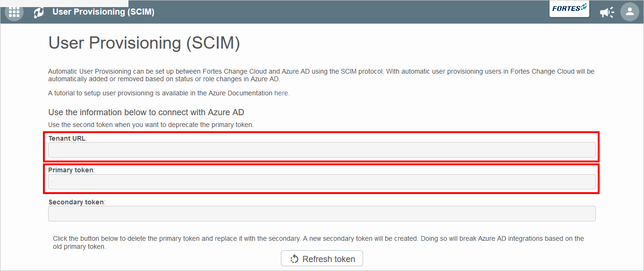Click the SCIM sync icon in header
Viewport: 644px width, 271px height.
click(x=39, y=12)
